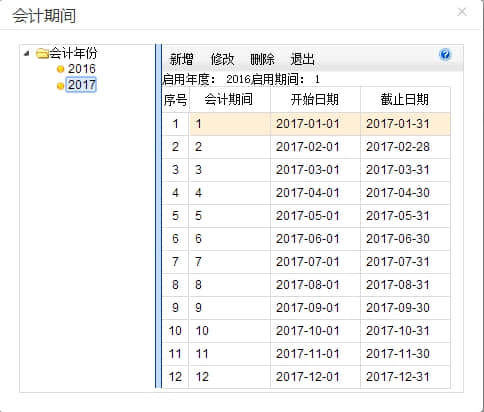Click 退出 to exit the dialog
Screen dimensions: 484x412
[x=303, y=59]
